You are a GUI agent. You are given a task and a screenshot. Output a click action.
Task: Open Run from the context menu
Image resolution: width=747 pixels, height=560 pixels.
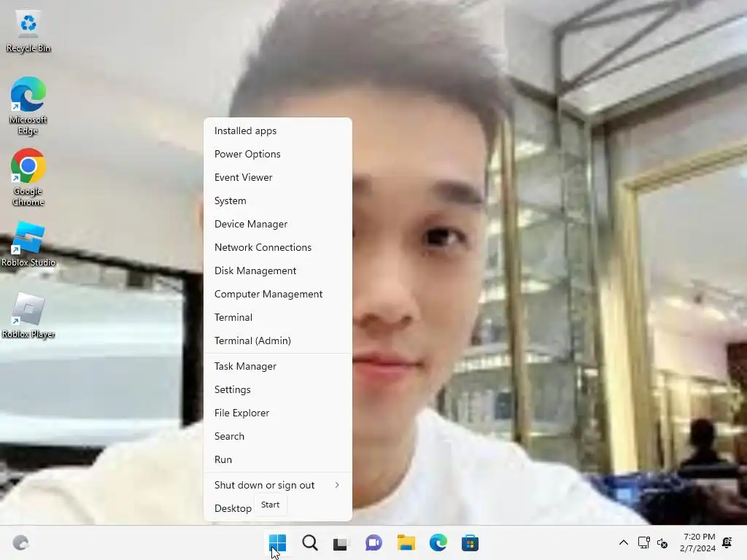point(278,460)
